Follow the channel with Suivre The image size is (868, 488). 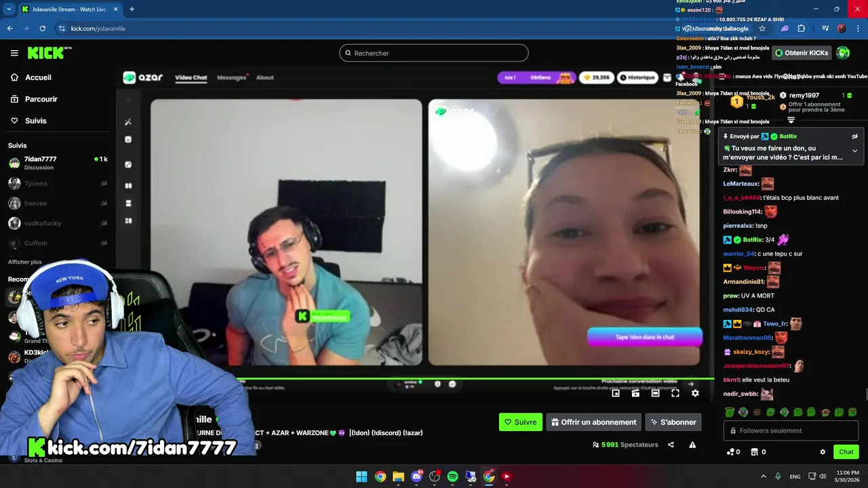click(x=520, y=422)
